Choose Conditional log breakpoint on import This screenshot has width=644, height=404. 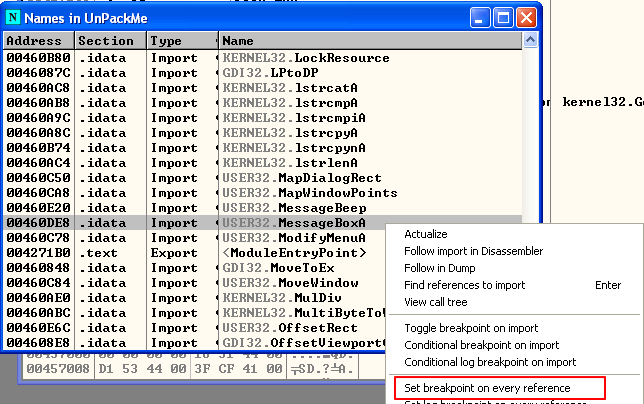coord(490,362)
